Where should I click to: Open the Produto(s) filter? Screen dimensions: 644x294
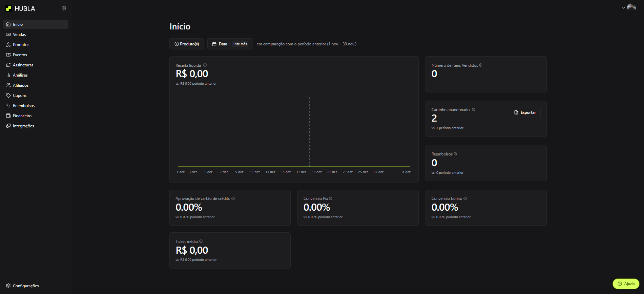[187, 44]
